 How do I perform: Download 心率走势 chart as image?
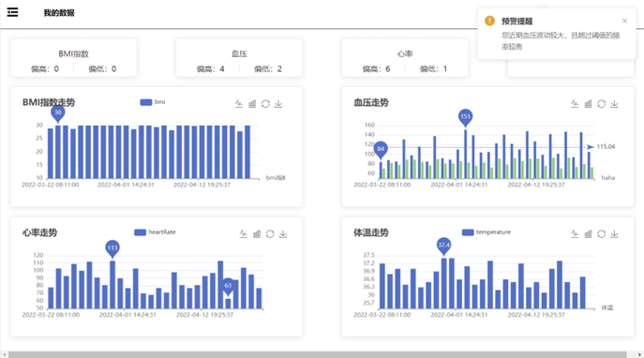283,234
